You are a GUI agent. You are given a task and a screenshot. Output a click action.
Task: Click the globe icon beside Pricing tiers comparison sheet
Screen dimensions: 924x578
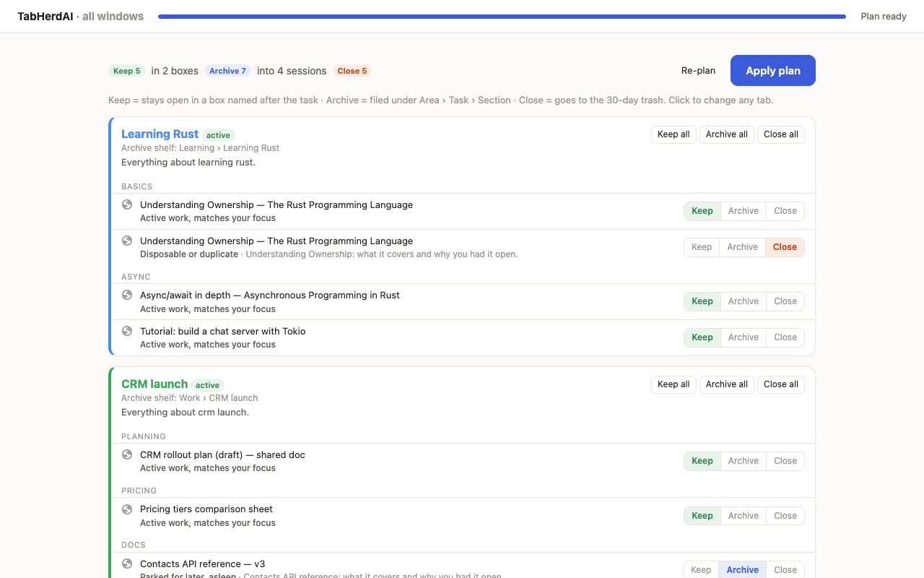point(127,509)
